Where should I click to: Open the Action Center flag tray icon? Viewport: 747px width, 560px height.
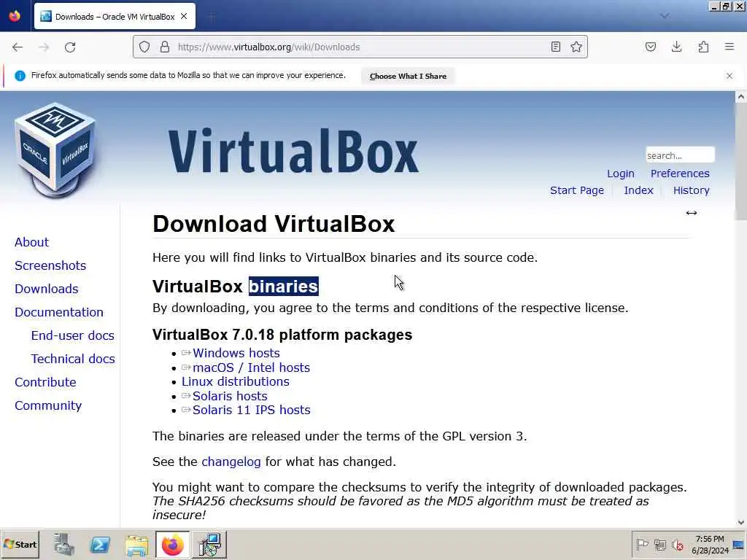pos(642,544)
